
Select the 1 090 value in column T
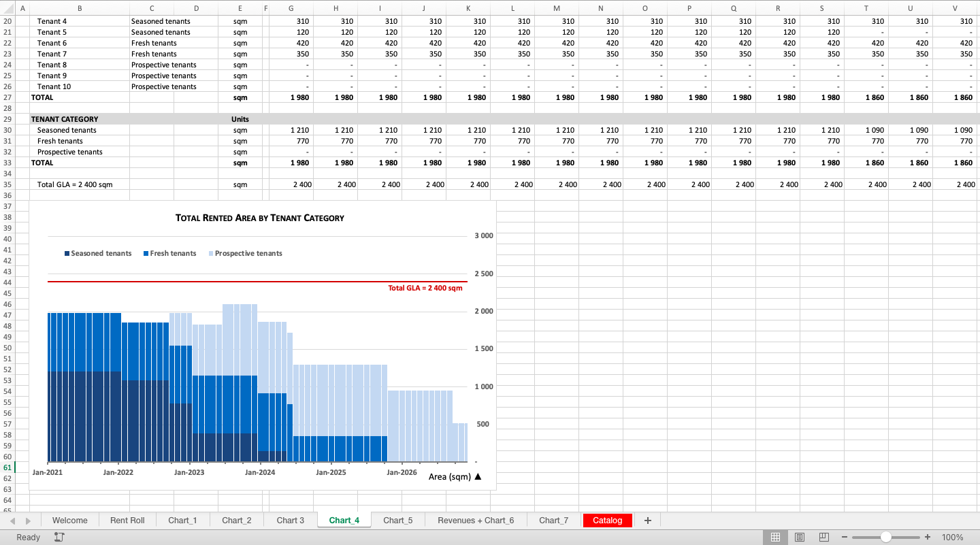click(866, 130)
